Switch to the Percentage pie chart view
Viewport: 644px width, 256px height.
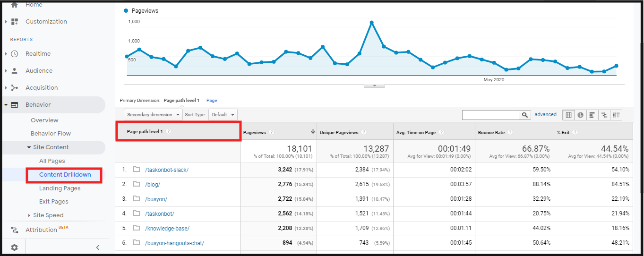point(580,115)
